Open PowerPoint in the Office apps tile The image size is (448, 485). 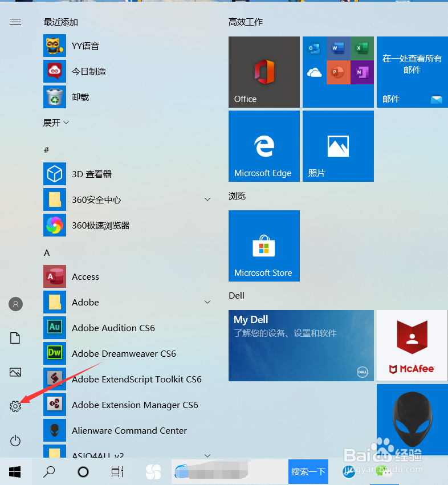pos(338,72)
